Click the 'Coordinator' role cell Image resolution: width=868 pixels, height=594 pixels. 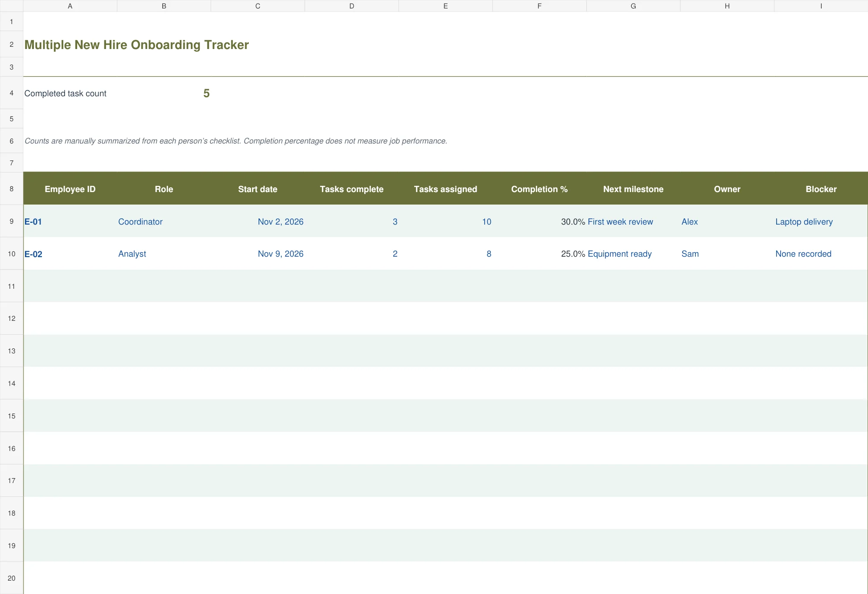(164, 221)
